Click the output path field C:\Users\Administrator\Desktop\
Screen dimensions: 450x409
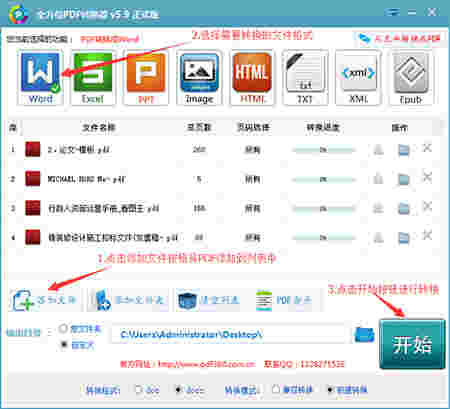(229, 334)
